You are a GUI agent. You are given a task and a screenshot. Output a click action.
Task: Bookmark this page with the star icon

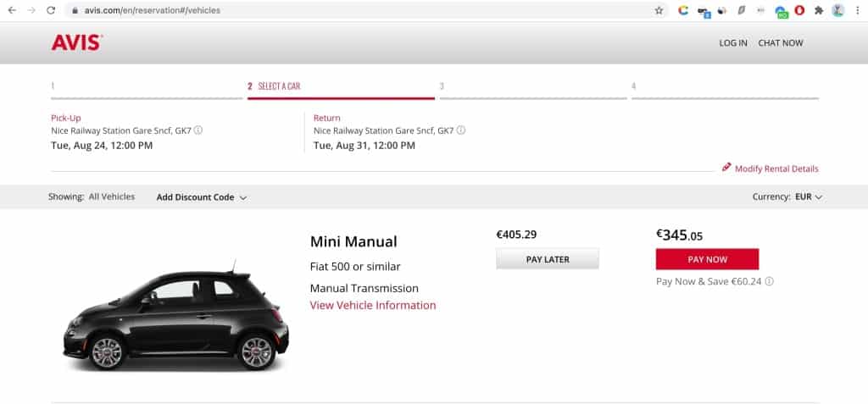click(x=659, y=10)
